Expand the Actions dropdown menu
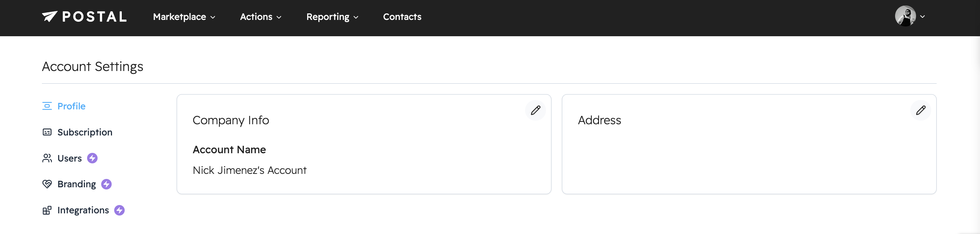The image size is (980, 234). [261, 17]
